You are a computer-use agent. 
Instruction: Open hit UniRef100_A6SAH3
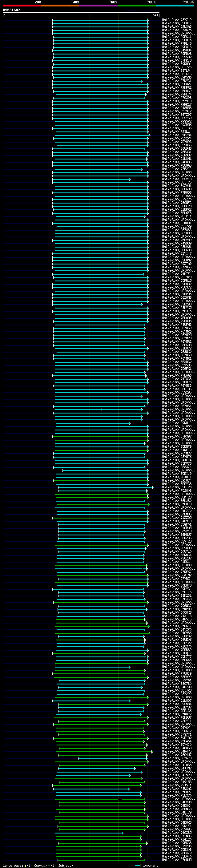click(177, 548)
